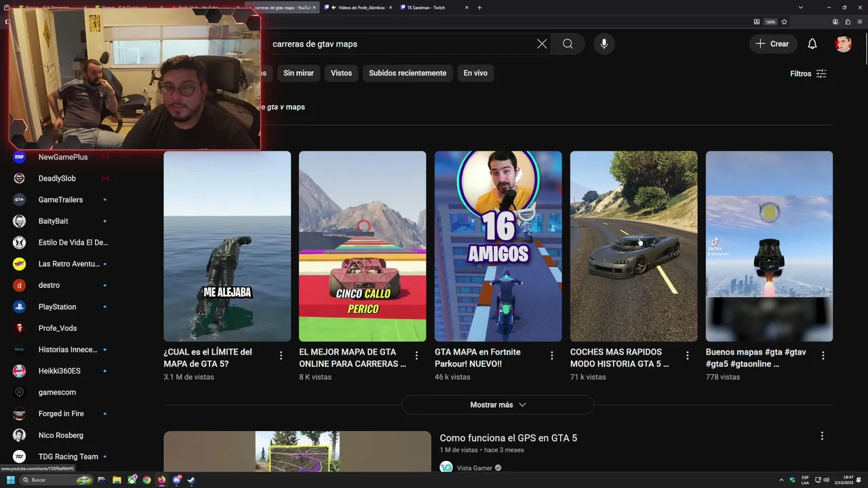Open the DeadlySlob subscription
This screenshot has width=868, height=488.
tap(57, 178)
